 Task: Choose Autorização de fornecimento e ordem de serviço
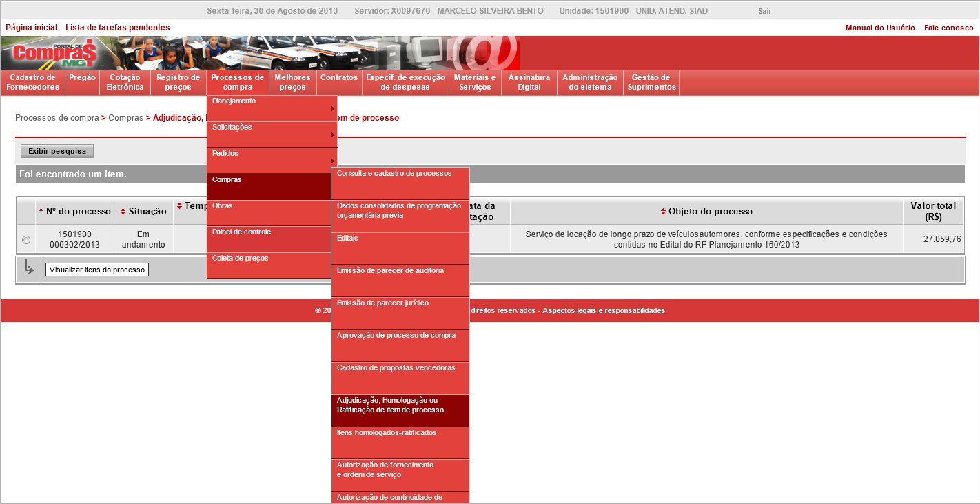coord(400,475)
